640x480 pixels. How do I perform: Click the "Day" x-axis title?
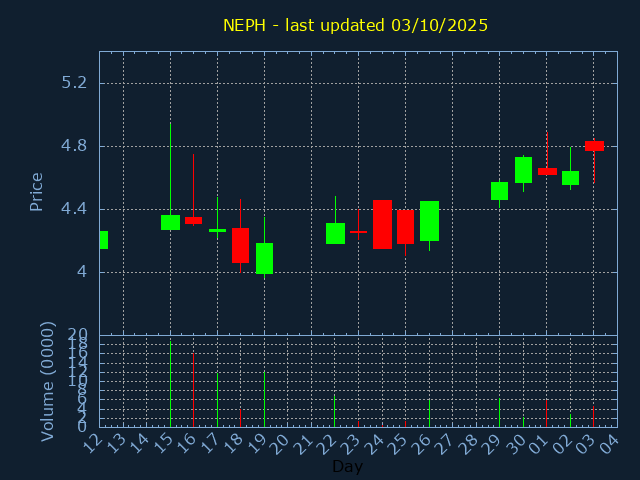point(348,466)
